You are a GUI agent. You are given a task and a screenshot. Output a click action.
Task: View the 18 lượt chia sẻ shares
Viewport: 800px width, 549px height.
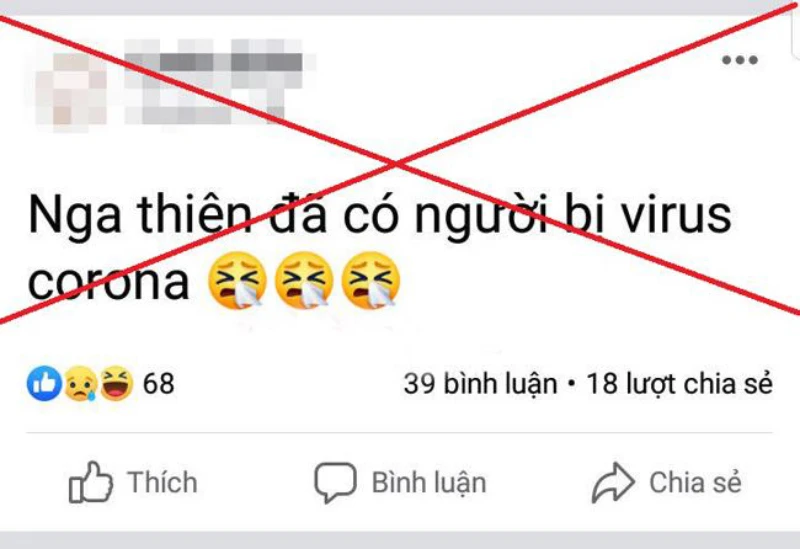(680, 384)
